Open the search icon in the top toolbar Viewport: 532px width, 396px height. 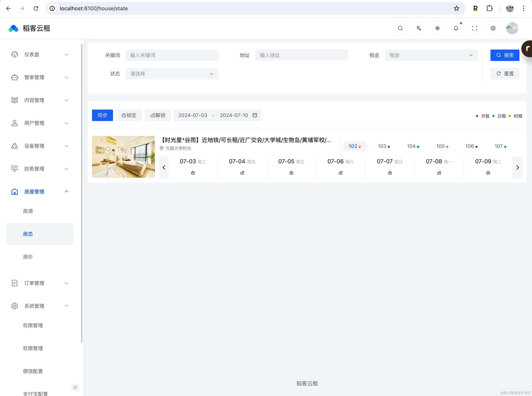click(400, 28)
